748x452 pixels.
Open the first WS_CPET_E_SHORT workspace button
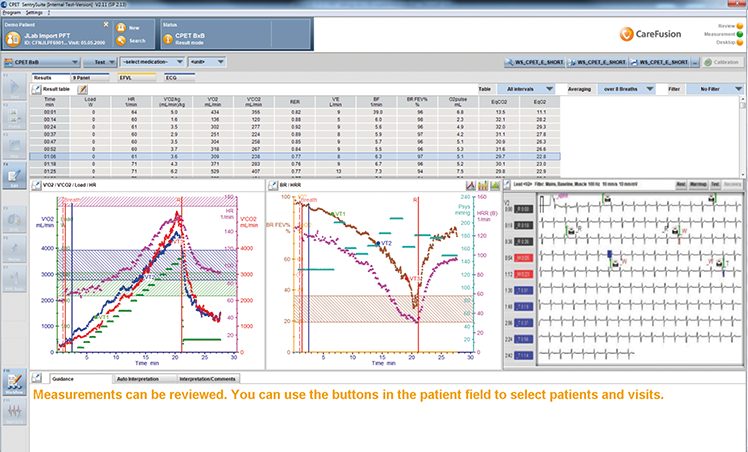click(535, 62)
